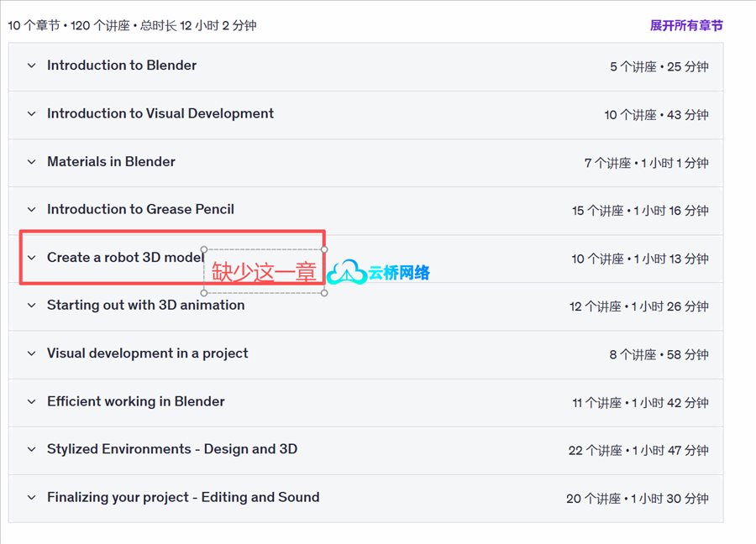Click the cloud logo icon watermark

(346, 272)
